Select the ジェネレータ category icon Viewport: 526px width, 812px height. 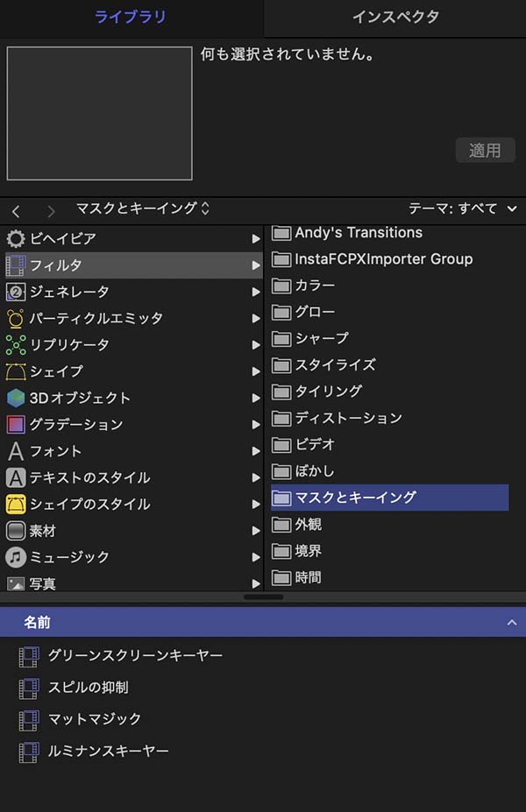16,292
